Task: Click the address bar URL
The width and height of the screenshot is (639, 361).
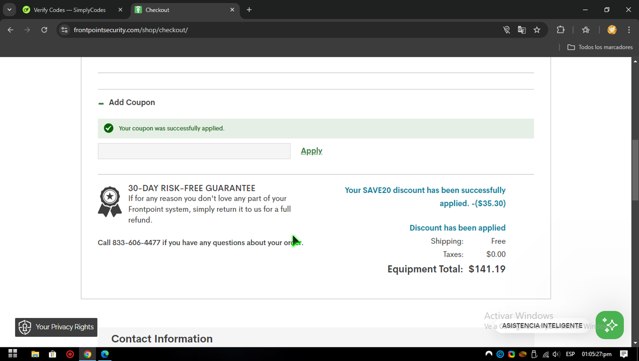Action: pos(130,30)
